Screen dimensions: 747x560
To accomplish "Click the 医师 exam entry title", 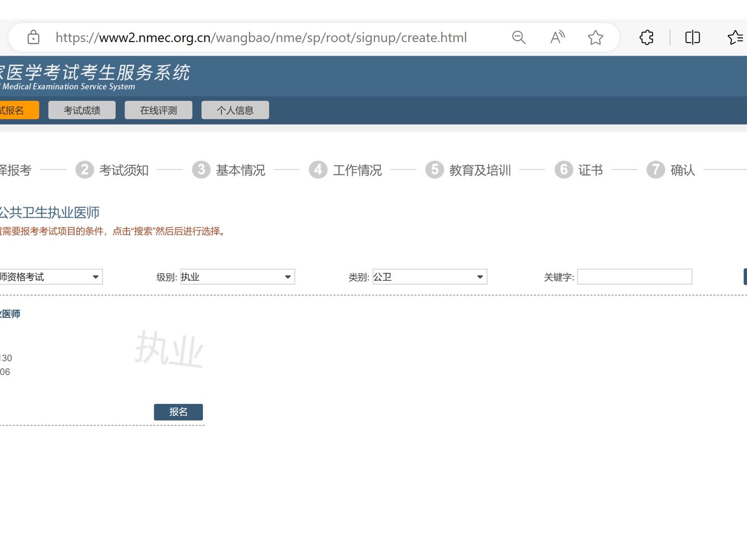I will point(10,314).
